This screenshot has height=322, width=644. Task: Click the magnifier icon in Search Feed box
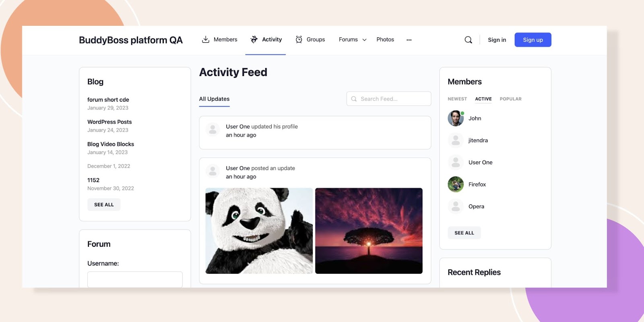click(354, 99)
